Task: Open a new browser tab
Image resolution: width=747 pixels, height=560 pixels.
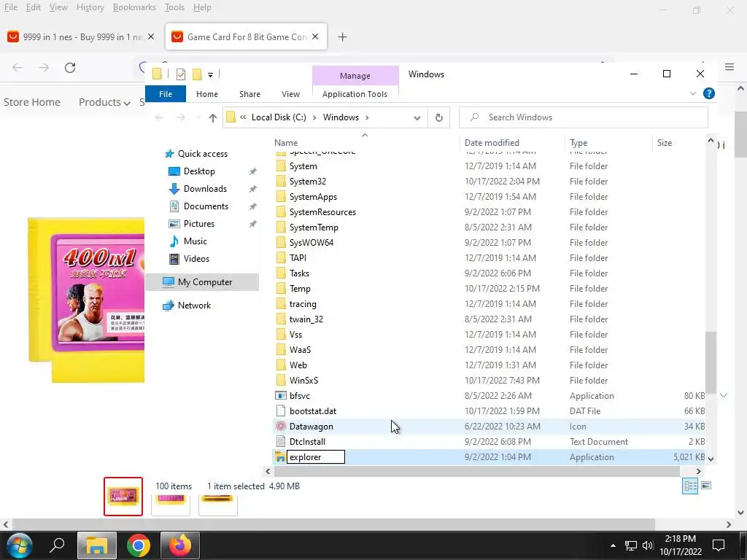Action: click(342, 36)
